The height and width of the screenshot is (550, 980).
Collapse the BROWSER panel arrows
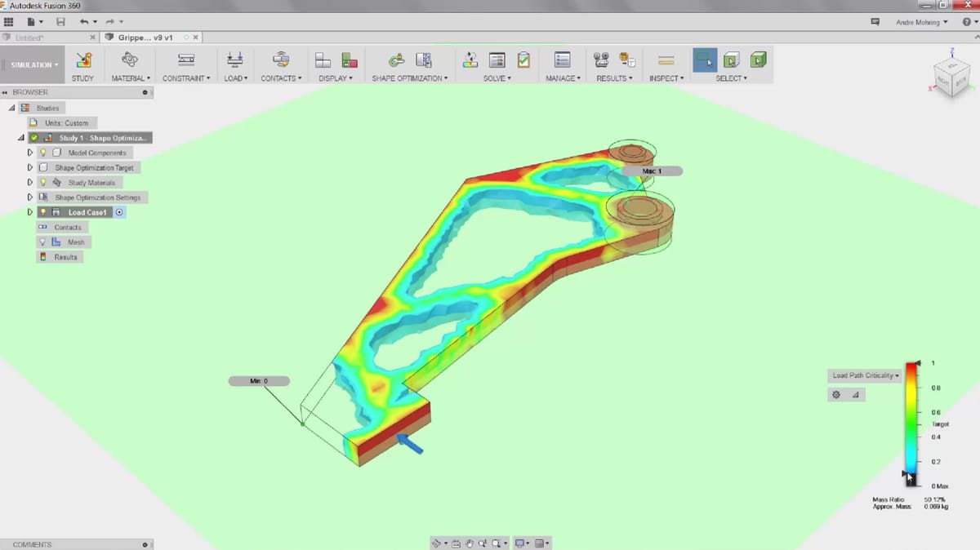[x=4, y=92]
